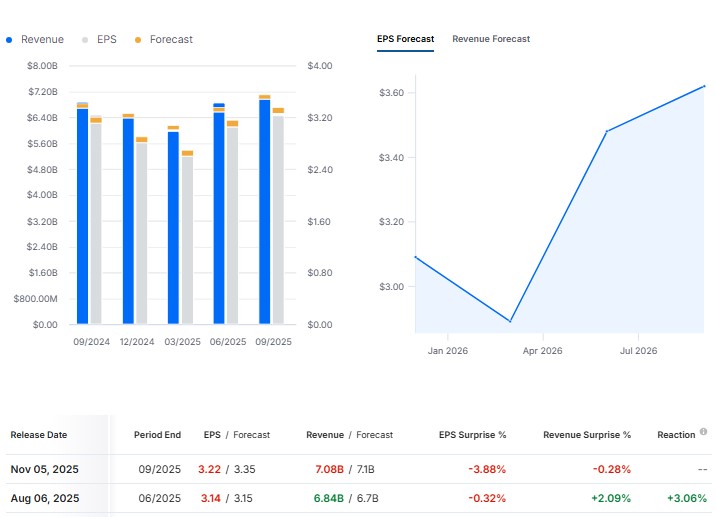Open the Aug 06, 2025 release row

coord(44,498)
